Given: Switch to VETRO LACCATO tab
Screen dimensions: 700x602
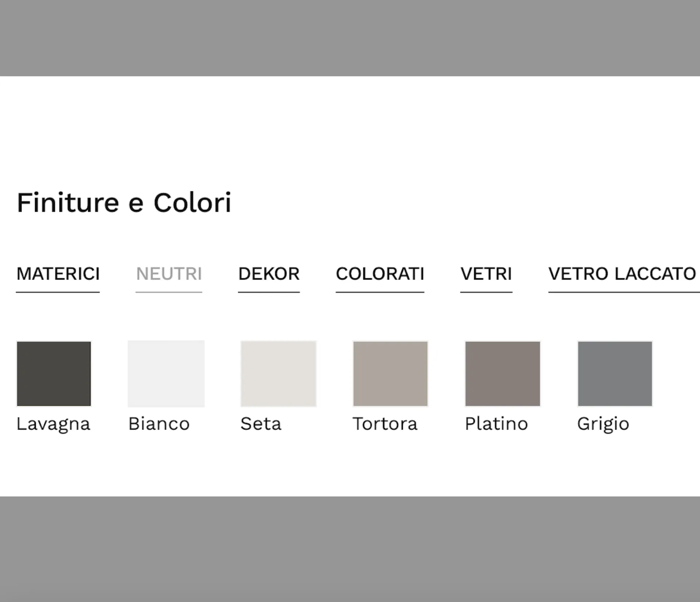Looking at the screenshot, I should pyautogui.click(x=622, y=274).
